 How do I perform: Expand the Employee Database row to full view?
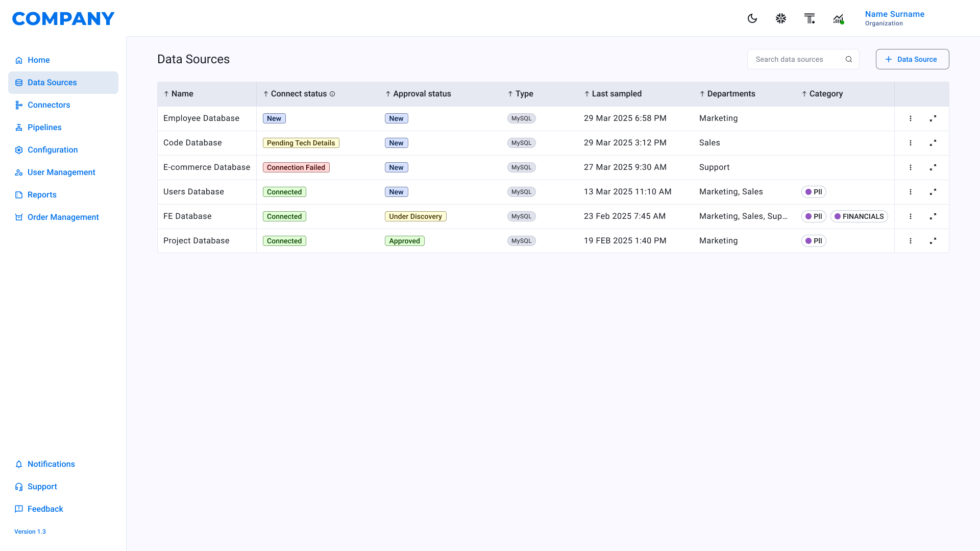[x=933, y=118]
